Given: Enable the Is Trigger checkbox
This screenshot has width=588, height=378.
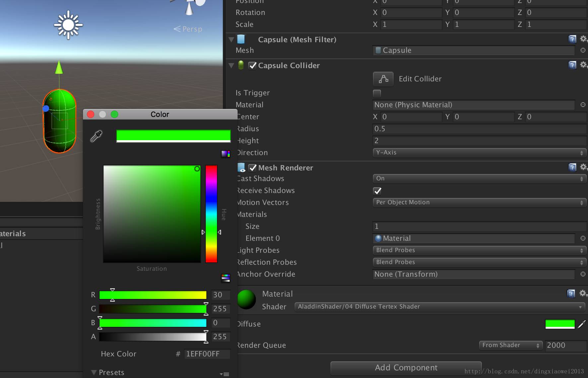Looking at the screenshot, I should 377,93.
